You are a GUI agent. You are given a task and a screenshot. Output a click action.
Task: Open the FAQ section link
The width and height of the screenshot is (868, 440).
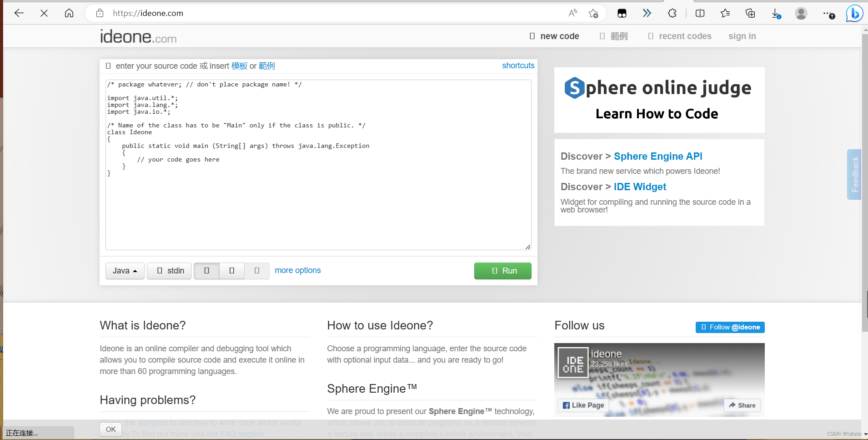point(235,434)
